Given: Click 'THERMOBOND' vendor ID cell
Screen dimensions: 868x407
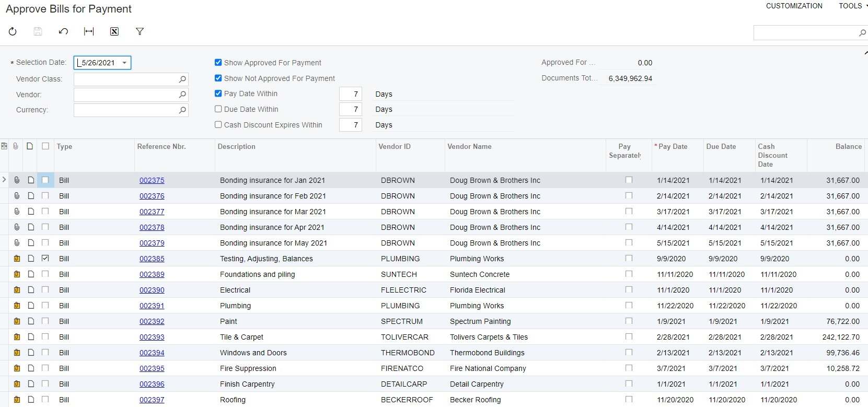Looking at the screenshot, I should [x=410, y=353].
